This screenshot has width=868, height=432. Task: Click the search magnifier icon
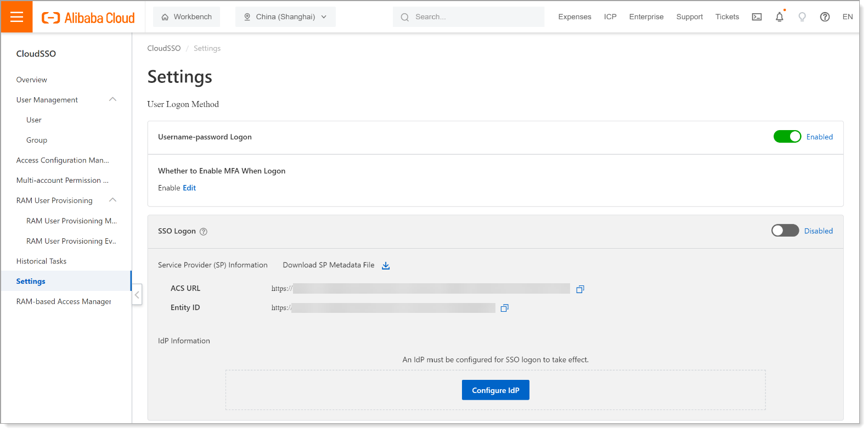tap(405, 17)
